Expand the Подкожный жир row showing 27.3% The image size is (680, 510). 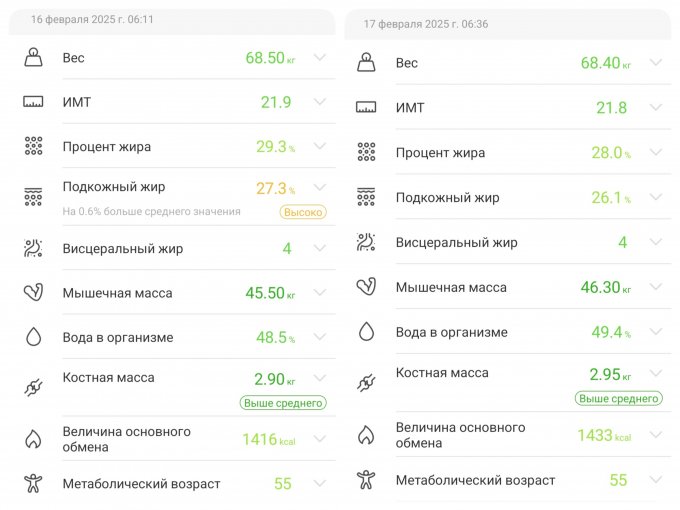click(x=320, y=187)
